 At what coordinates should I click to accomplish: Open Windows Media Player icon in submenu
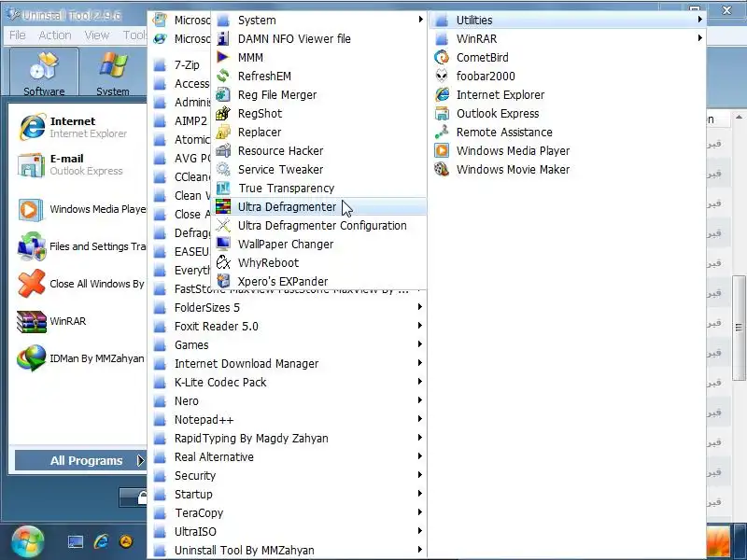(x=442, y=150)
